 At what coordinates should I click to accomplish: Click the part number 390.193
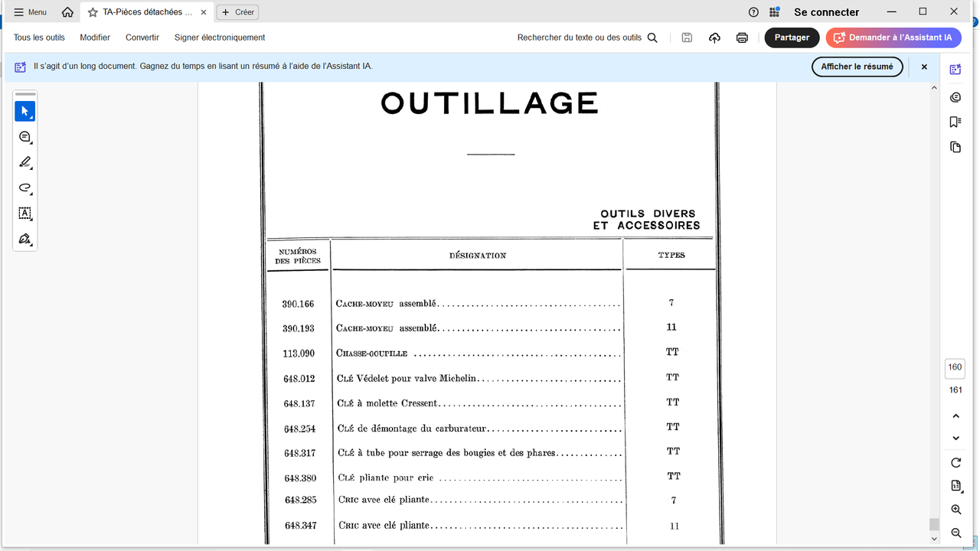(x=298, y=328)
